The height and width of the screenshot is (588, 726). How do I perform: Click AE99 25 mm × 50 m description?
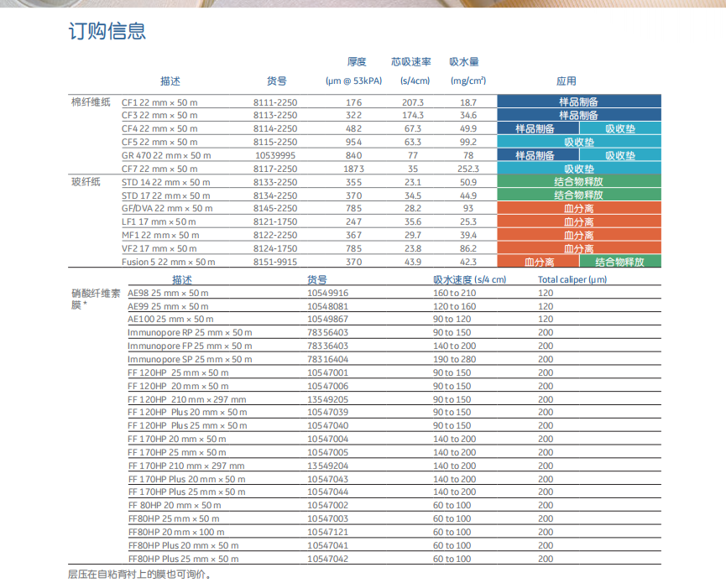tap(168, 306)
